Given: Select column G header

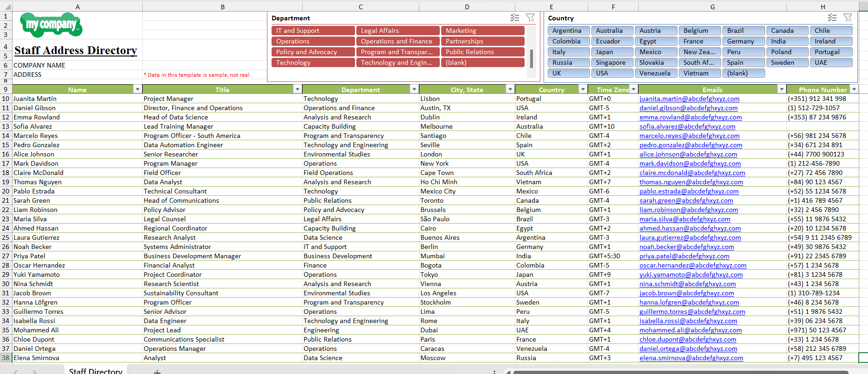Looking at the screenshot, I should tap(712, 7).
